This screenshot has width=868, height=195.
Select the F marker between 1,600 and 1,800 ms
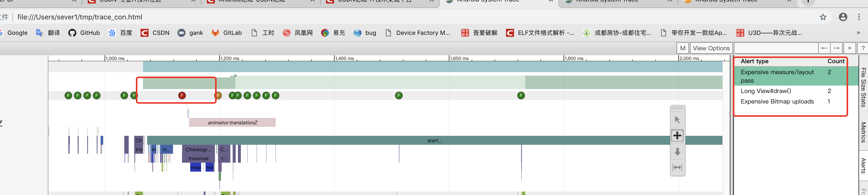tap(521, 96)
